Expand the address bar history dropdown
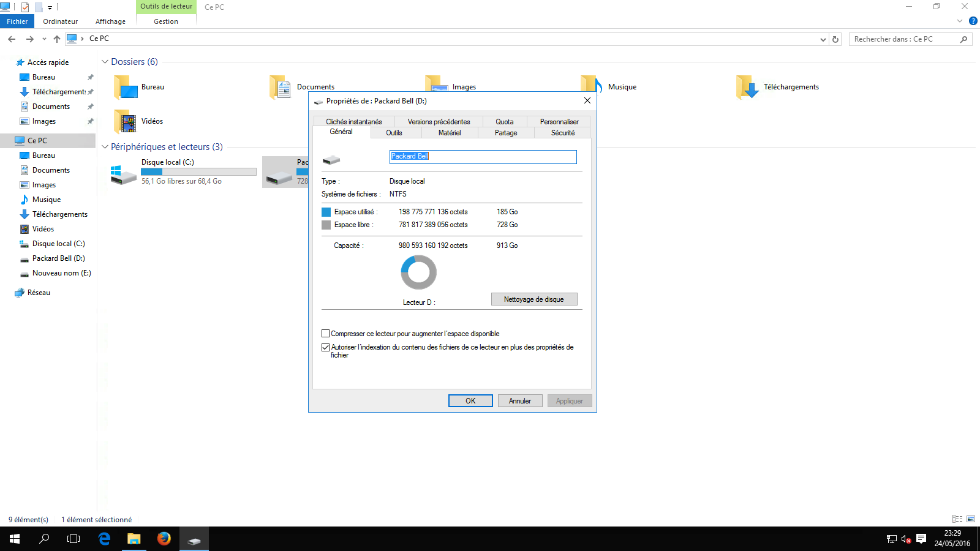980x551 pixels. (823, 39)
